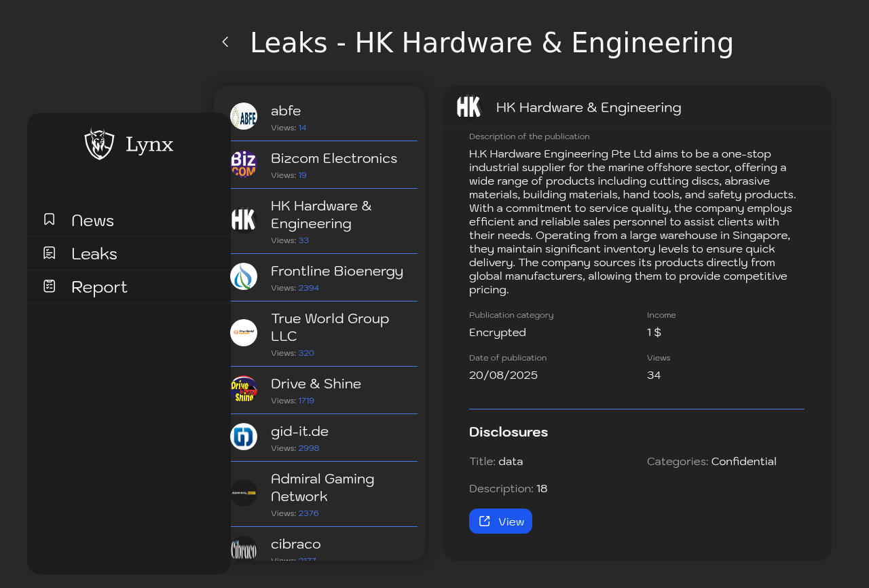The image size is (869, 588).
Task: Click the Encrypted publication category value
Action: pyautogui.click(x=498, y=333)
